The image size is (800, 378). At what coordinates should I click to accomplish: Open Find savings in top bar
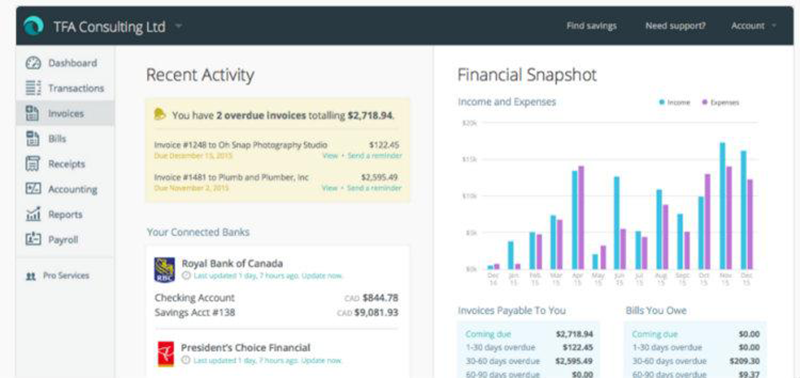[591, 26]
